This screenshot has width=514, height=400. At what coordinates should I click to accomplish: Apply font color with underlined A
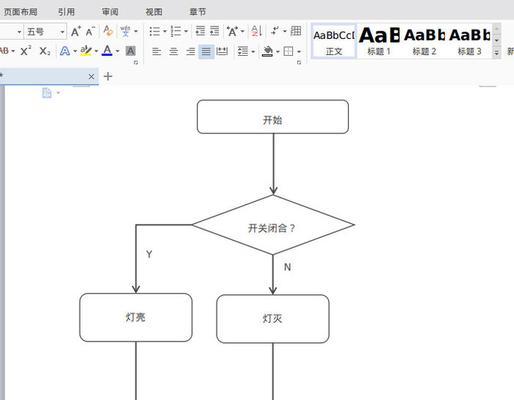[x=107, y=51]
